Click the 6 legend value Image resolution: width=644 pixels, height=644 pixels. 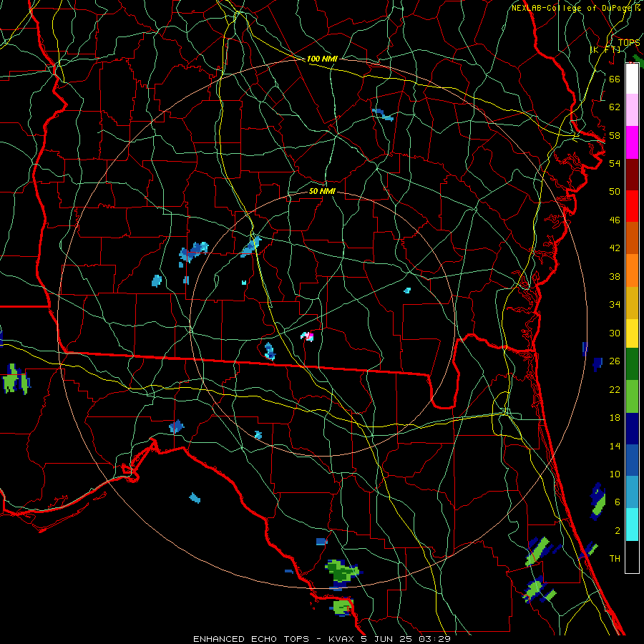coord(618,502)
